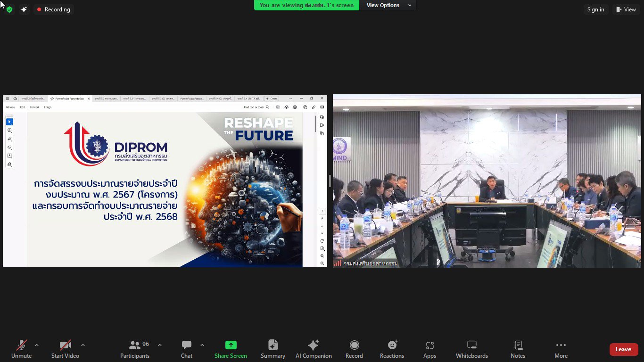Select the Highlight pen tool in Acrobat
The height and width of the screenshot is (362, 644).
[9, 139]
